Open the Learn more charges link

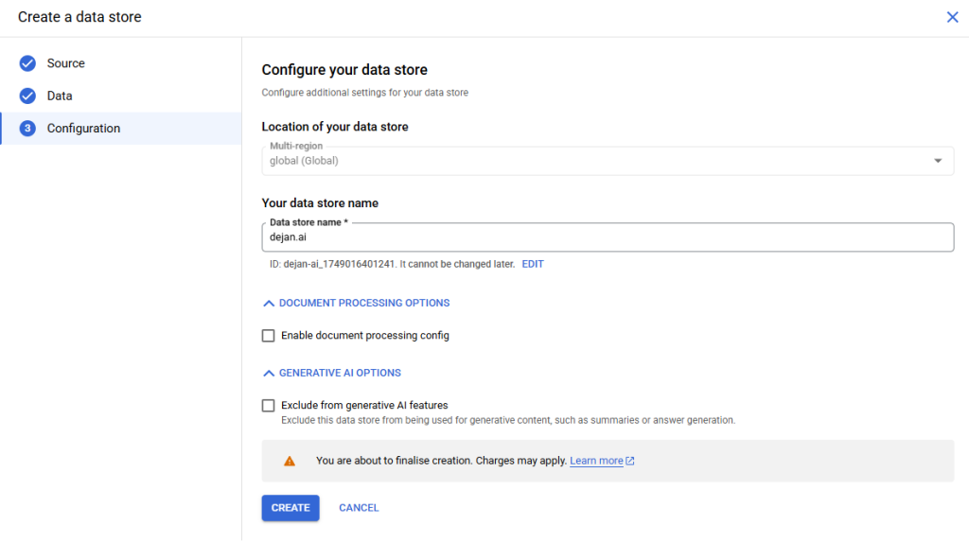point(596,461)
